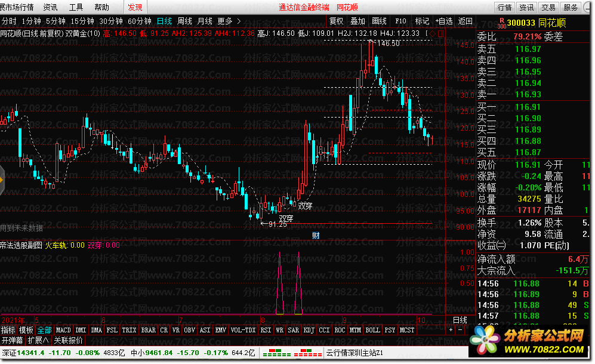Screen dimensions: 595x364
Task: Apply the OBV indicator
Action: [x=189, y=330]
